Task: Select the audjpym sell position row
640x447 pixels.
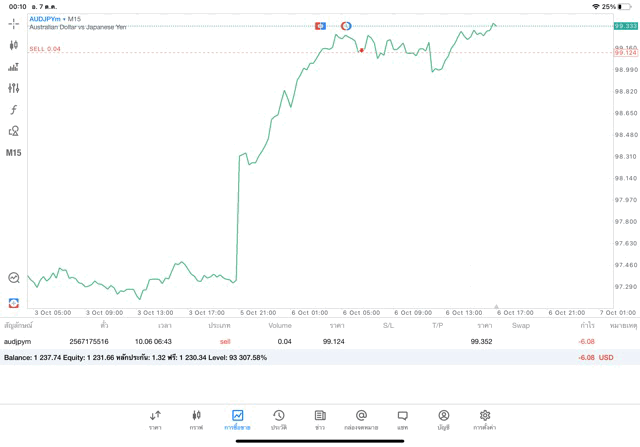Action: pos(300,341)
